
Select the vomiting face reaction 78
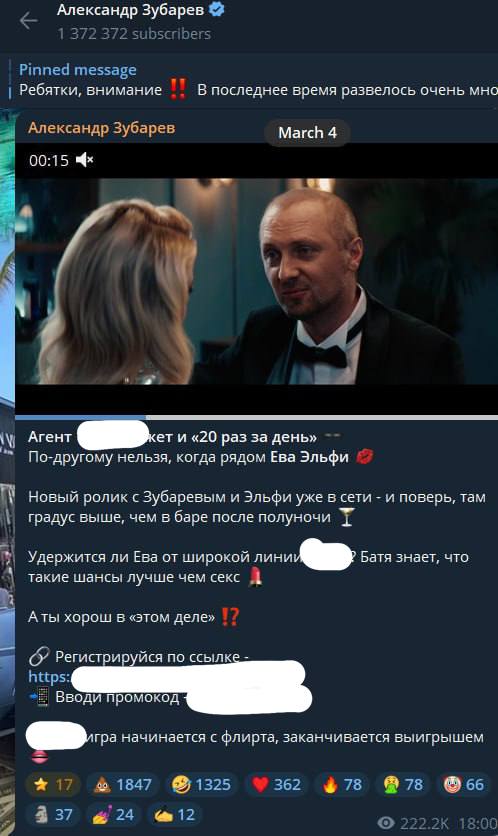click(x=403, y=784)
